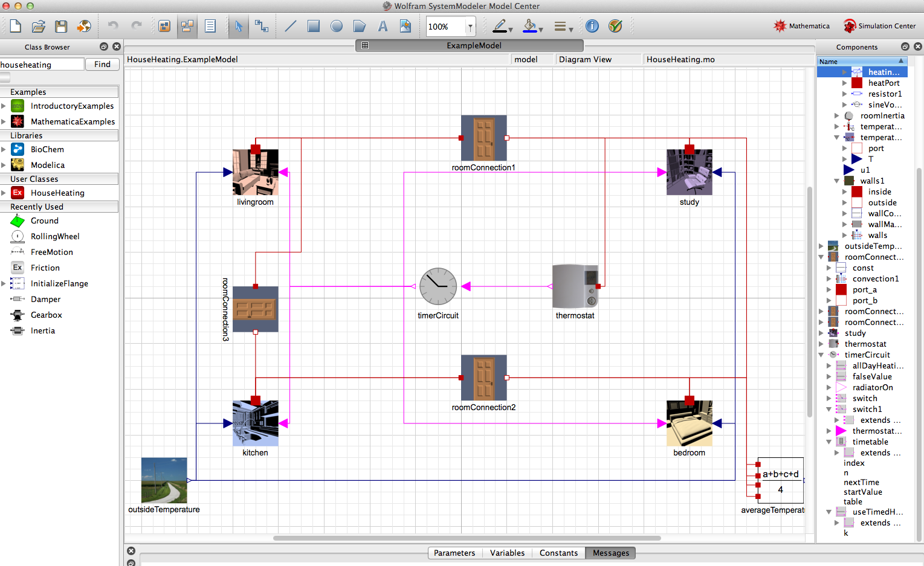Select the Polygon drawing tool
Image resolution: width=924 pixels, height=566 pixels.
[360, 26]
